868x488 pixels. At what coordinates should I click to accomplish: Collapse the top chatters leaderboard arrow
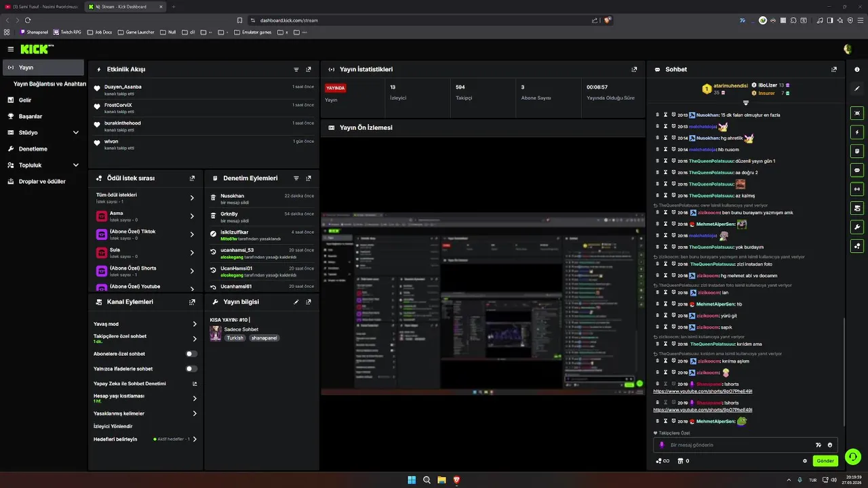point(746,103)
